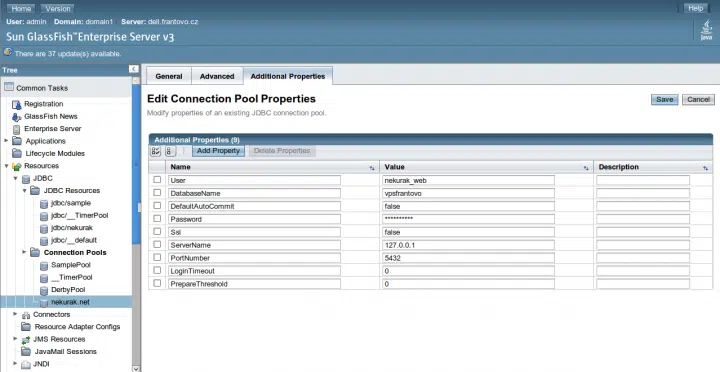The height and width of the screenshot is (372, 720).
Task: Sort table by Value column
Action: (x=586, y=168)
